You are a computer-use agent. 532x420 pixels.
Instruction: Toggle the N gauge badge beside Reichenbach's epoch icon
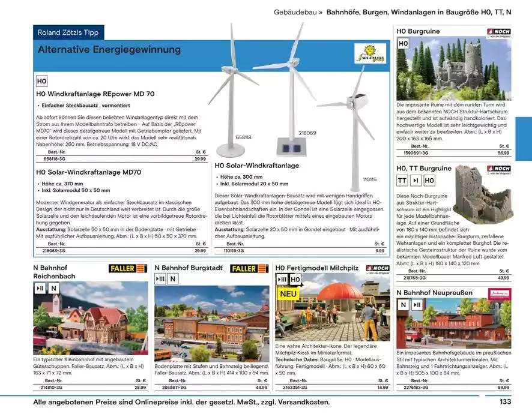[53, 288]
